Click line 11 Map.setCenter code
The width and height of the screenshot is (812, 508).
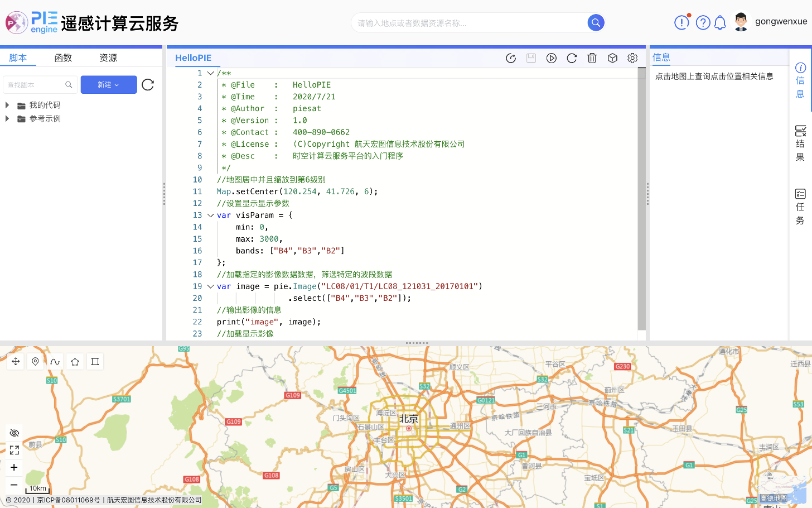297,191
